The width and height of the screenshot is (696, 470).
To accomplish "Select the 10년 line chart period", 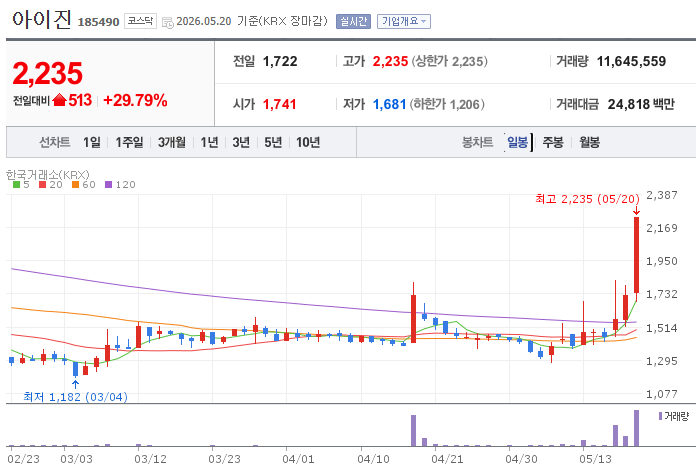I will click(308, 142).
